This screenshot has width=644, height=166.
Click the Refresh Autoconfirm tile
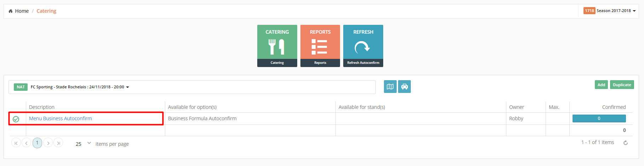(363, 46)
